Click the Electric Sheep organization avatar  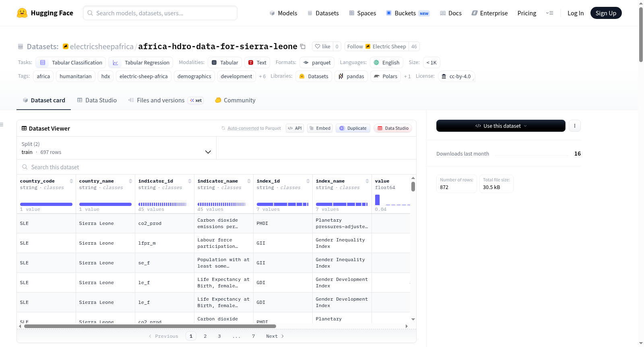(368, 46)
